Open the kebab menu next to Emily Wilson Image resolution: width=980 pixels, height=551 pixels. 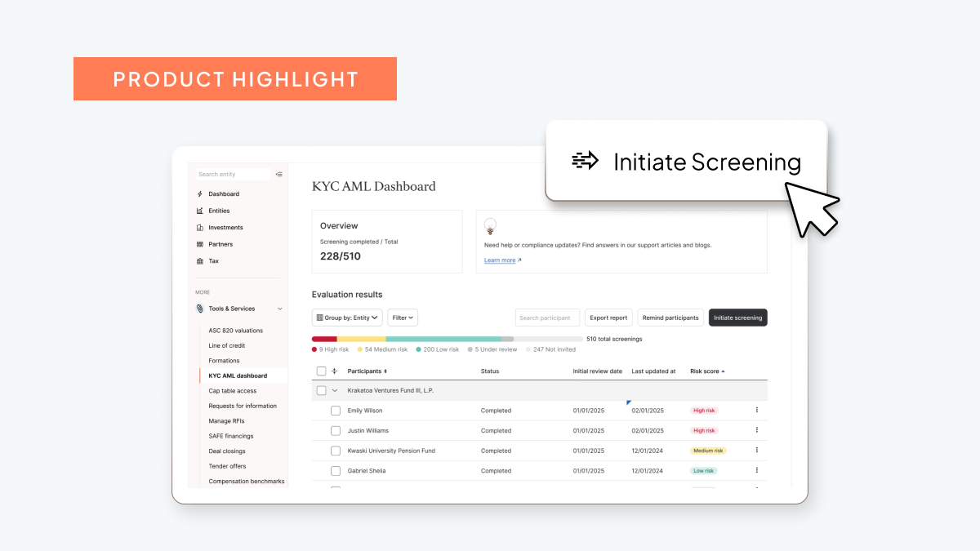coord(756,411)
